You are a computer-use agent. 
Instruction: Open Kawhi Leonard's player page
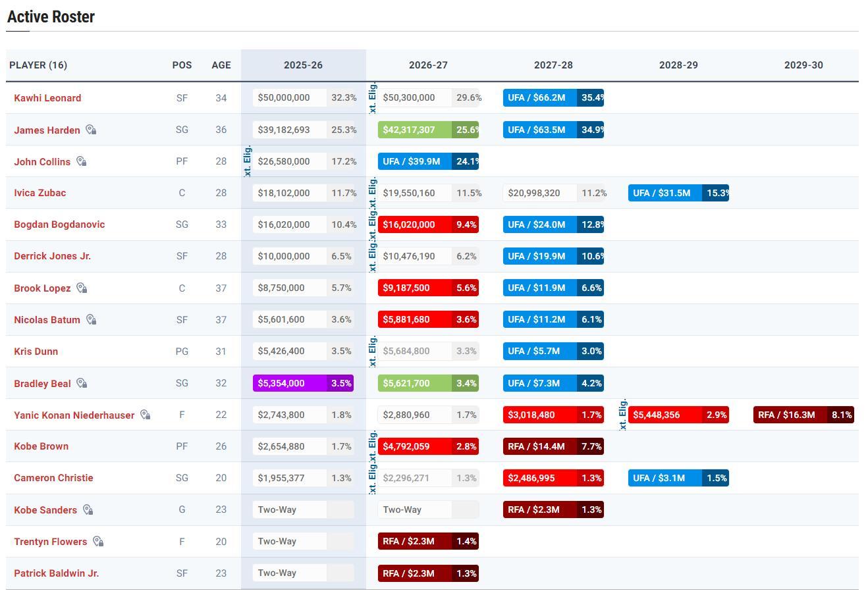(x=47, y=98)
